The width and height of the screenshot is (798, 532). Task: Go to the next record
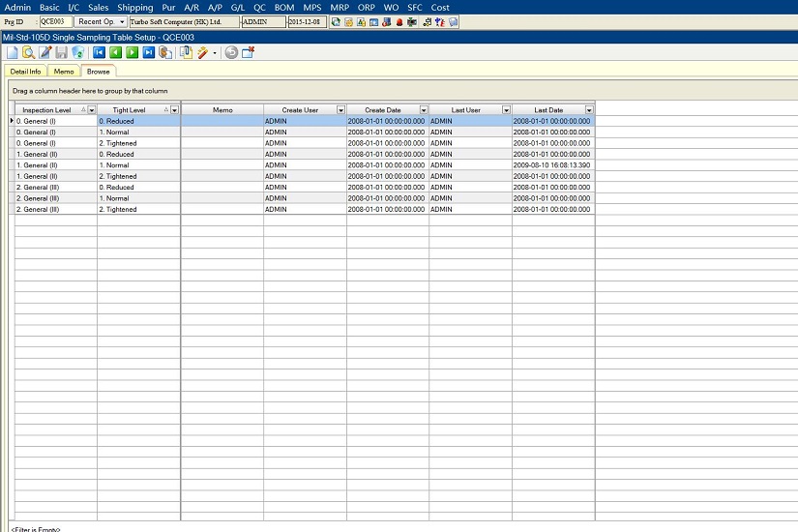[x=133, y=52]
